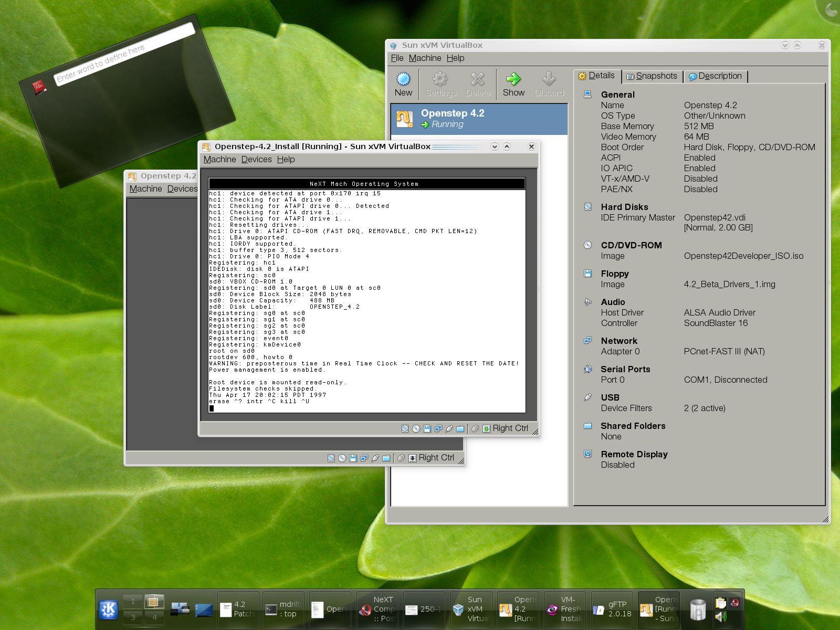Screen dimensions: 840x630
Task: Click the floppy drive status icon
Action: (427, 428)
